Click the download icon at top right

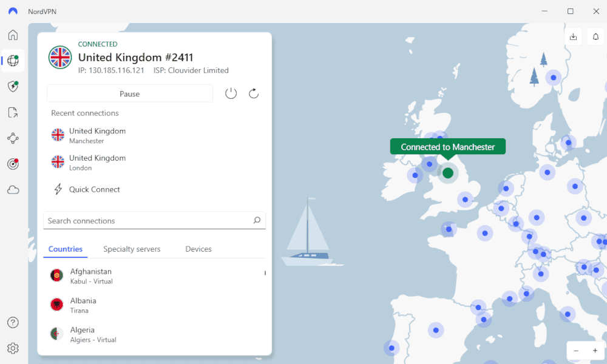[573, 36]
